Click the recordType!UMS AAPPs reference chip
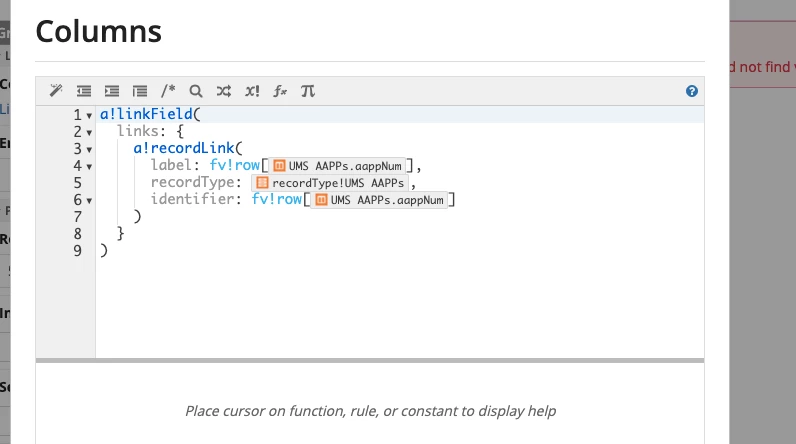The height and width of the screenshot is (444, 796). click(x=330, y=183)
